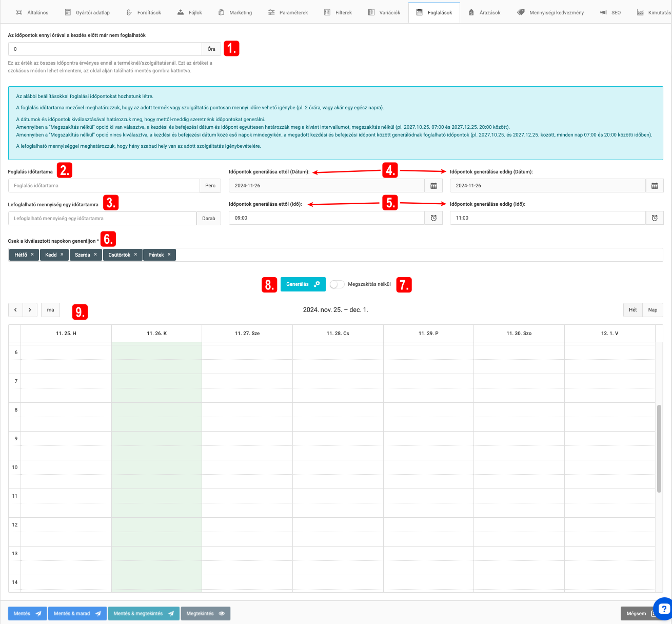
Task: Go to next week in calendar
Action: 30,310
